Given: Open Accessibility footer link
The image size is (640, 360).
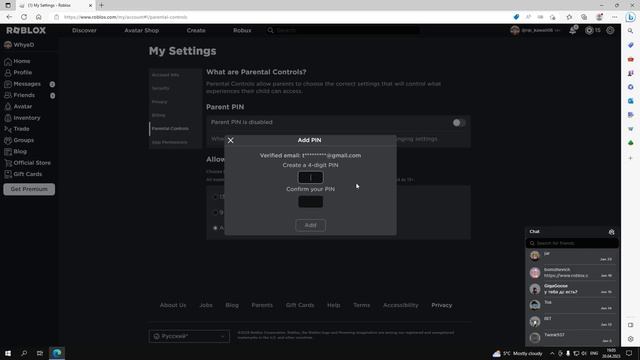Looking at the screenshot, I should 401,305.
